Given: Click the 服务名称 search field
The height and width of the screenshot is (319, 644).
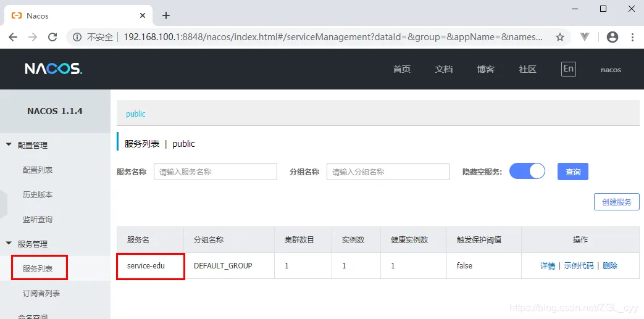Looking at the screenshot, I should (x=215, y=172).
